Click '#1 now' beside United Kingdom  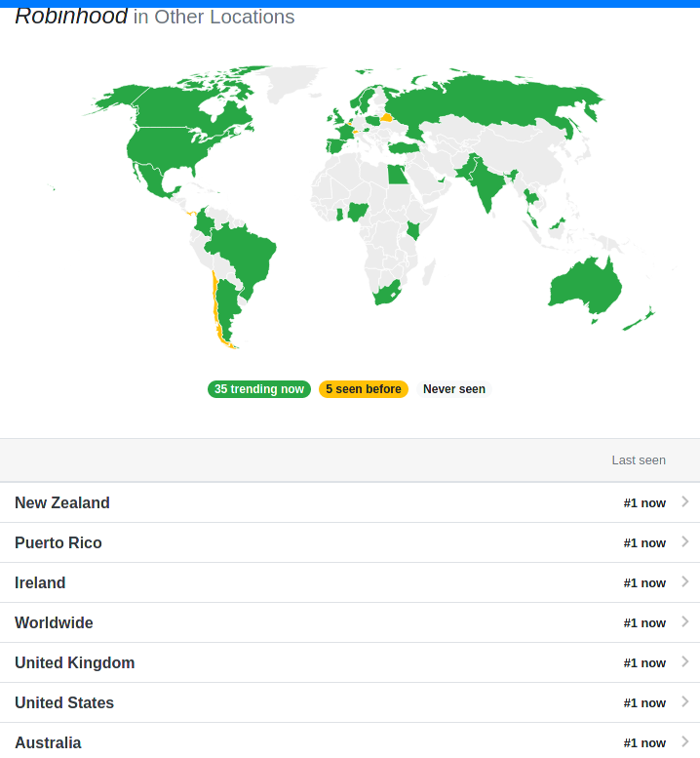point(644,663)
